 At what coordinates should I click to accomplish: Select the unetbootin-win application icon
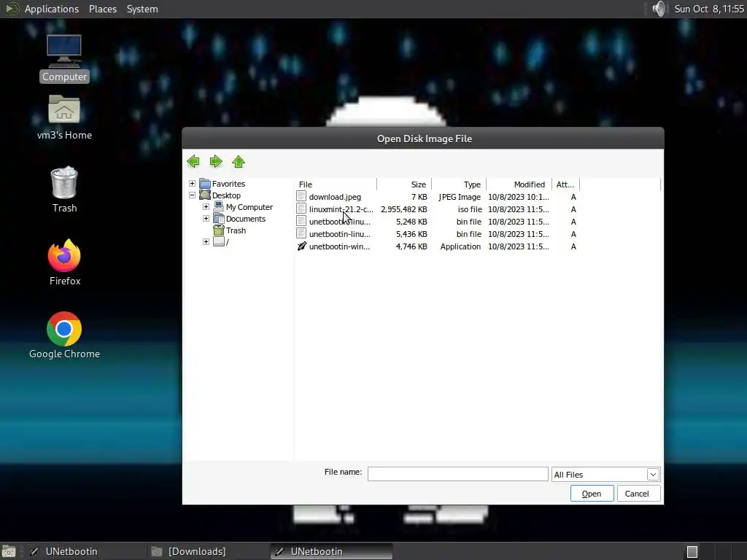[301, 246]
